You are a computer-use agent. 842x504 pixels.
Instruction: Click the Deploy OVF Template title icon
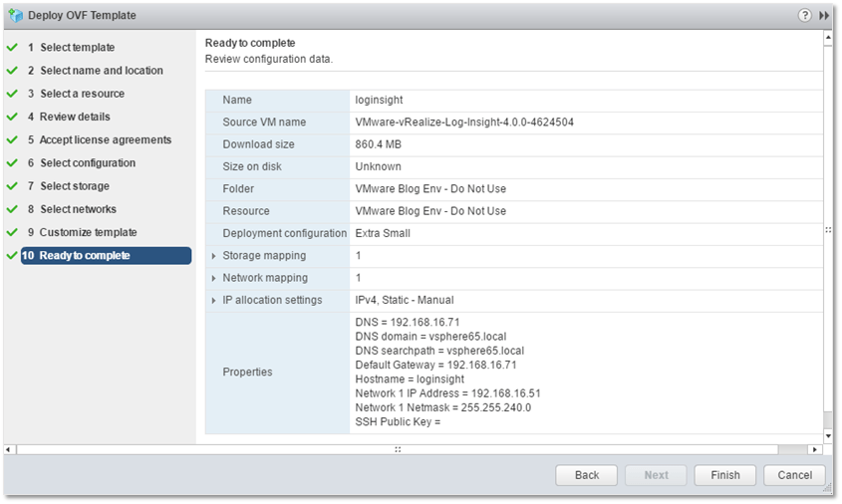(x=16, y=15)
